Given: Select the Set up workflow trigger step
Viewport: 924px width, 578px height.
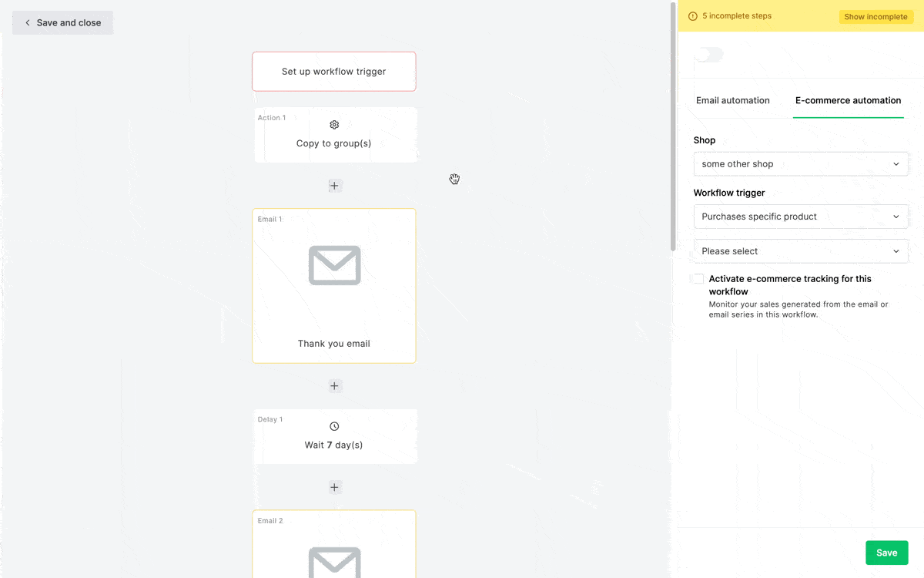Looking at the screenshot, I should [x=334, y=72].
